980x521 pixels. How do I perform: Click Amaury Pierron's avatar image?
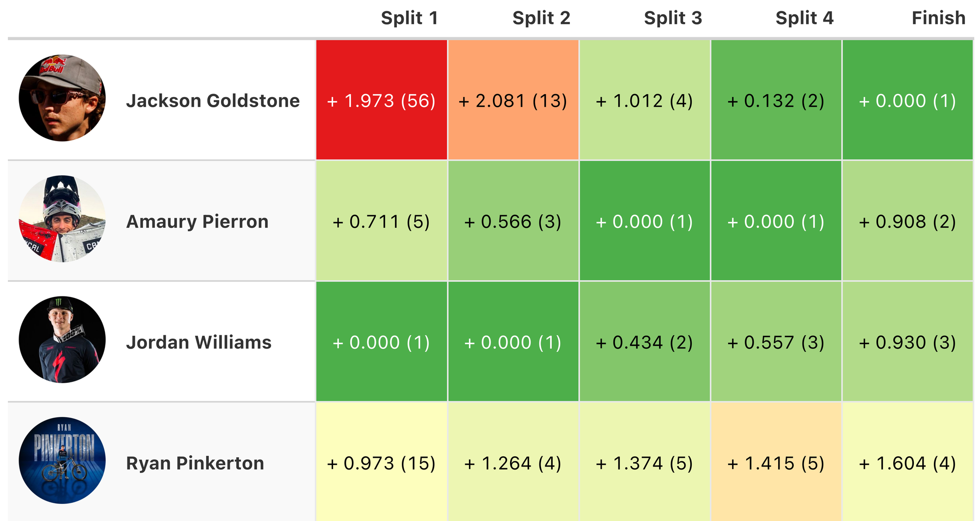tap(62, 219)
